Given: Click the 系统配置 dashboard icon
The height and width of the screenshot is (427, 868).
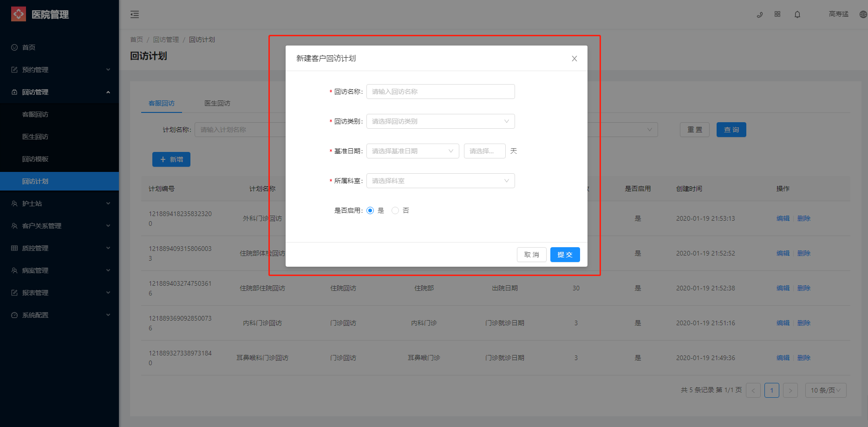Looking at the screenshot, I should [14, 315].
